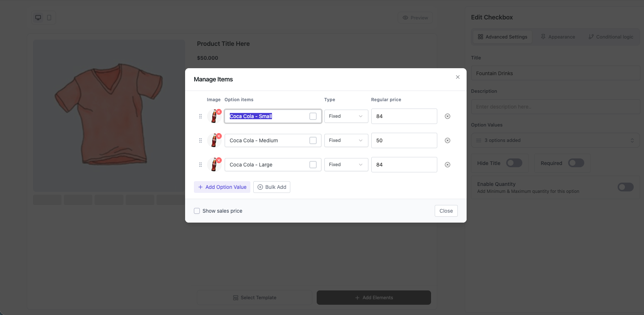Screen dimensions: 644x315
Task: Click the Title field containing Fountain Drinks
Action: click(x=555, y=73)
